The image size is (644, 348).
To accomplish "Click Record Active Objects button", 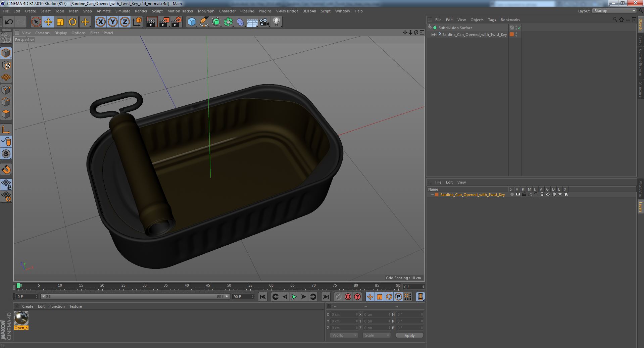I will [x=338, y=297].
